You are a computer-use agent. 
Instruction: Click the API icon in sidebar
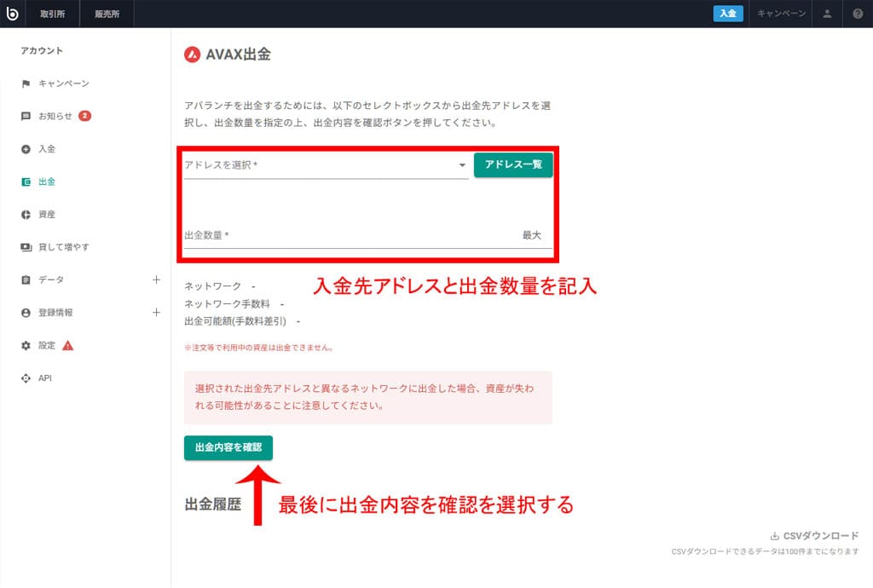[x=26, y=378]
